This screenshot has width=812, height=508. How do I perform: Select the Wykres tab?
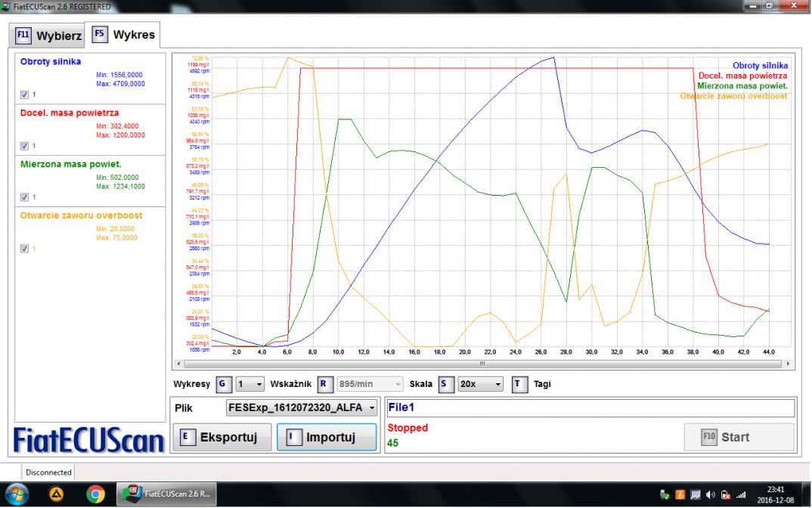point(123,35)
